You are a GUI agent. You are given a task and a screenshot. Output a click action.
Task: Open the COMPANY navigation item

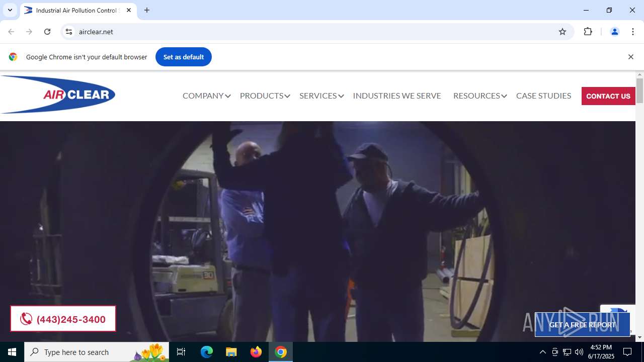click(x=203, y=96)
